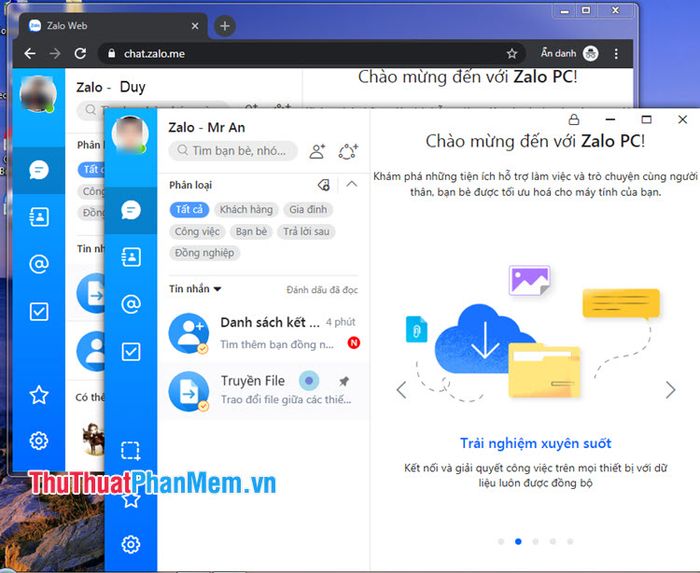Collapse the Phân loại section chevron

click(352, 184)
